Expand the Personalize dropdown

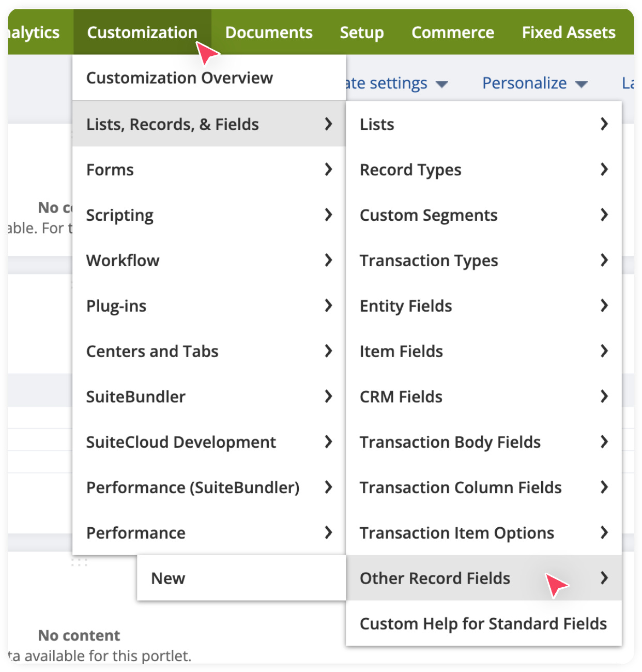(x=534, y=83)
